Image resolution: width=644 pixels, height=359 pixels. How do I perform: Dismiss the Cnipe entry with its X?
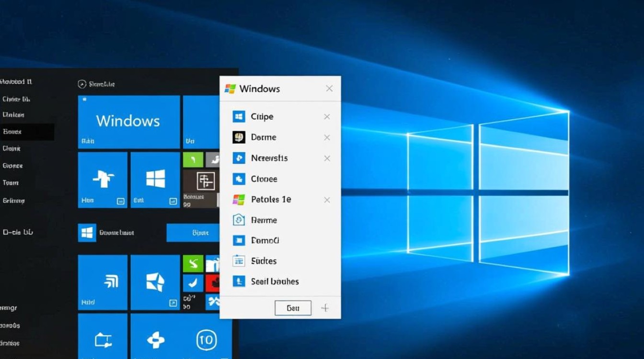[327, 116]
